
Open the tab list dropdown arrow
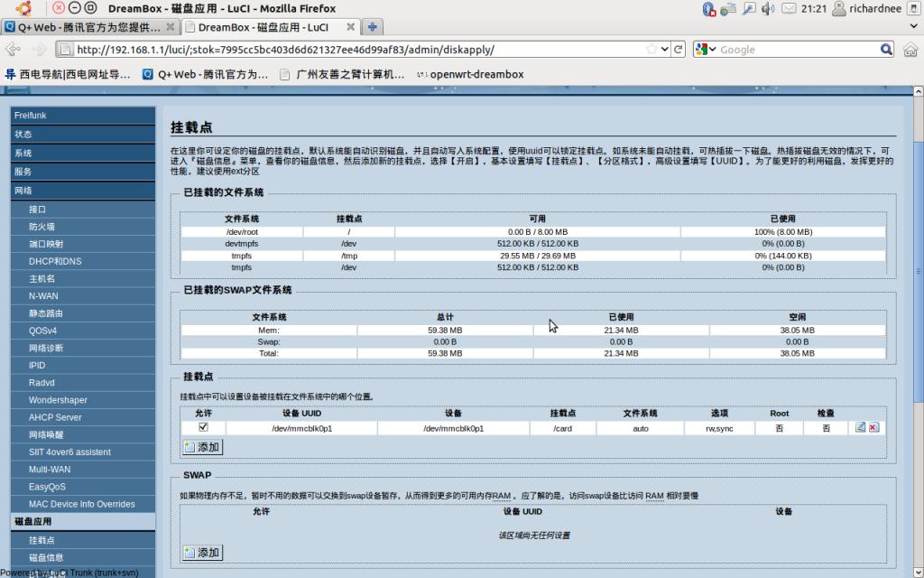(x=914, y=26)
